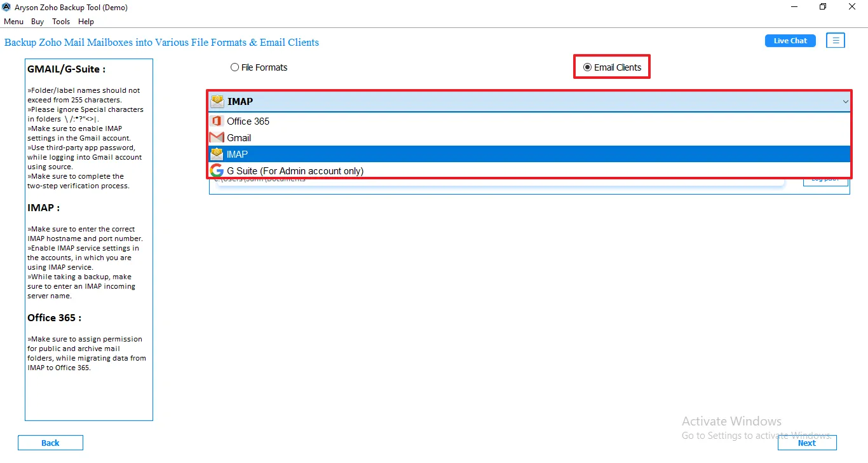The image size is (868, 463).
Task: Click the Office 365 heading in info panel
Action: pos(55,317)
